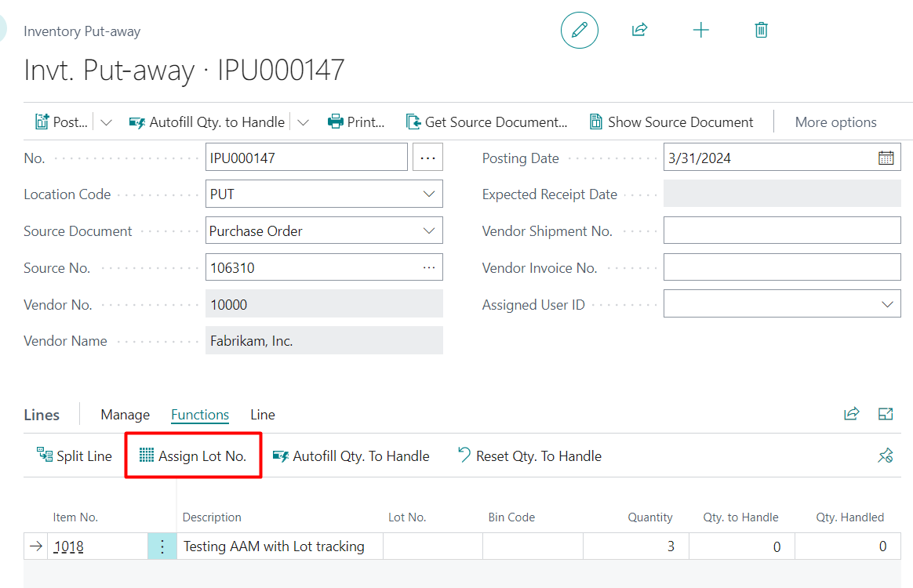Click the trash delete icon
913x588 pixels.
[761, 31]
